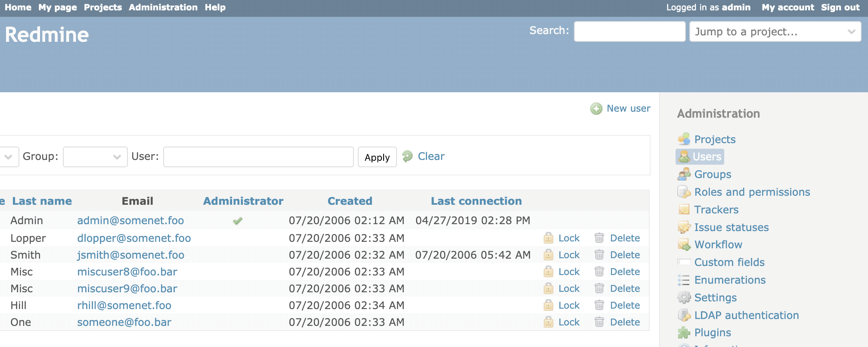Click the Enumerations list icon
This screenshot has height=347, width=868.
[684, 280]
